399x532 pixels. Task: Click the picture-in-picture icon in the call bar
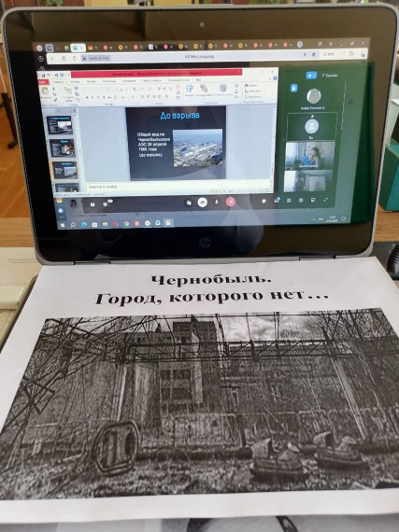pyautogui.click(x=313, y=200)
